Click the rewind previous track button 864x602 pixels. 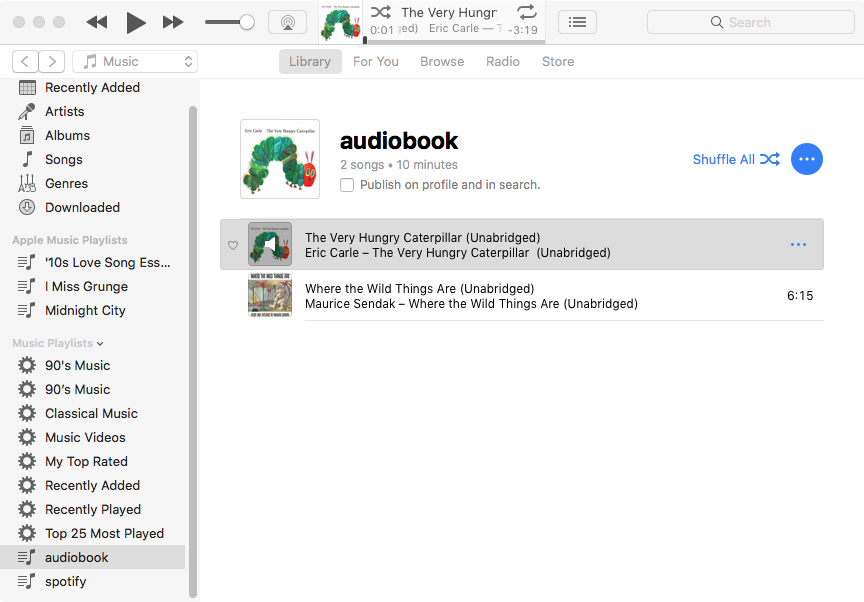click(97, 22)
